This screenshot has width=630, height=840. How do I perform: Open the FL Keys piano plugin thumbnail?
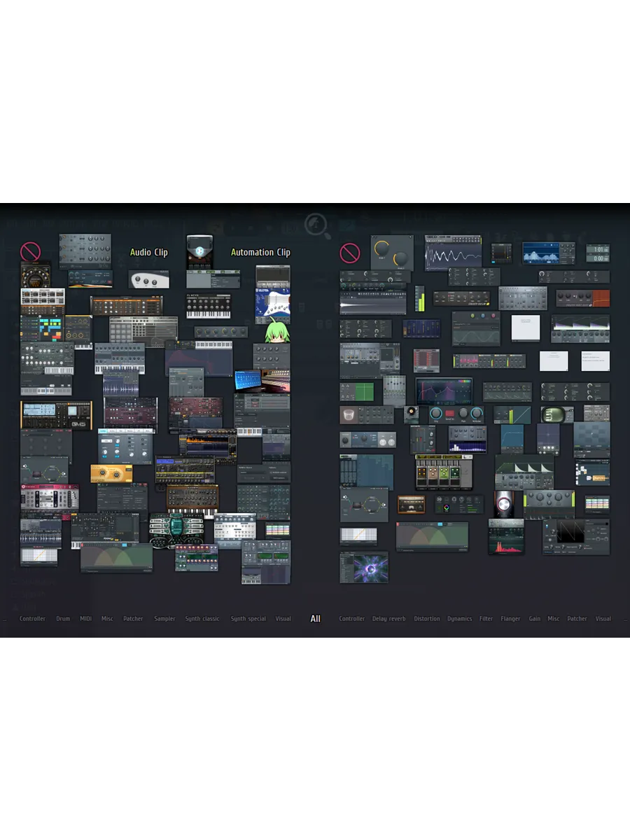click(x=208, y=306)
